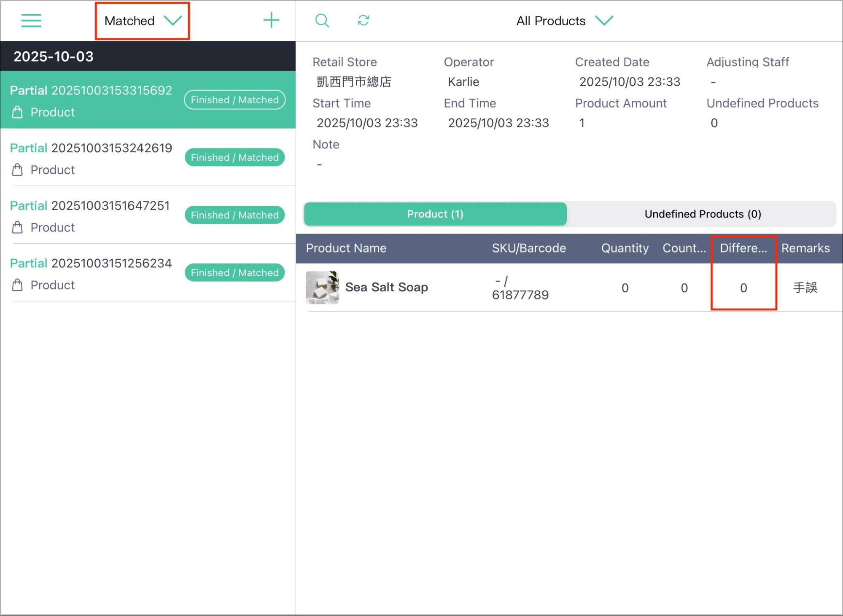Click the Product Amount label
The width and height of the screenshot is (843, 616).
(621, 103)
